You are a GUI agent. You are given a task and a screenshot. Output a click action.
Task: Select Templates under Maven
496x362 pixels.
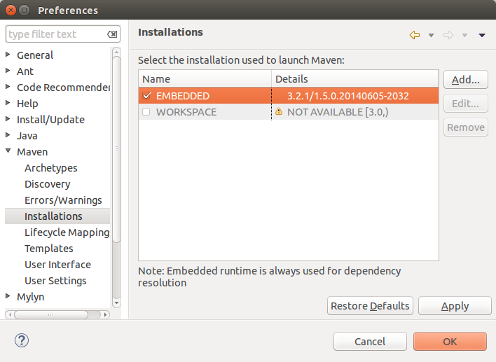click(x=49, y=248)
